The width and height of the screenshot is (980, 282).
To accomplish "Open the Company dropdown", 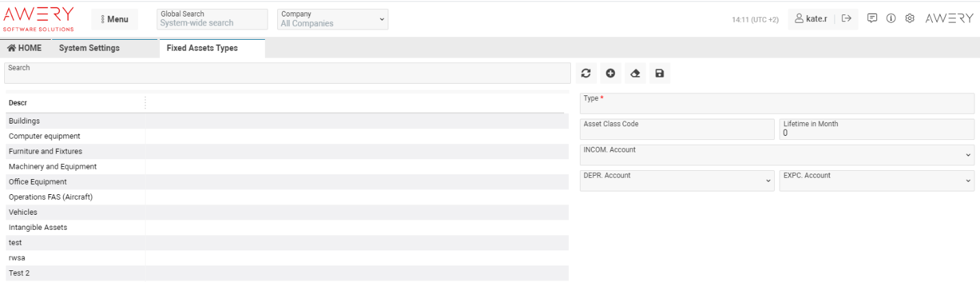I will coord(333,19).
